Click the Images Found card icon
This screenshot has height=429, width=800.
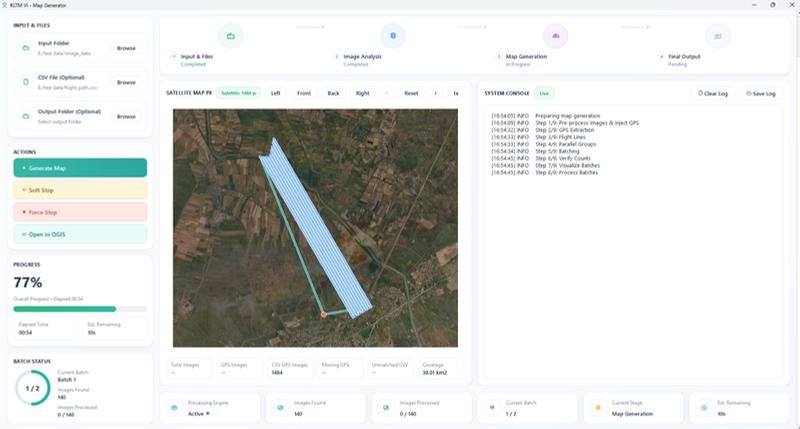point(280,408)
